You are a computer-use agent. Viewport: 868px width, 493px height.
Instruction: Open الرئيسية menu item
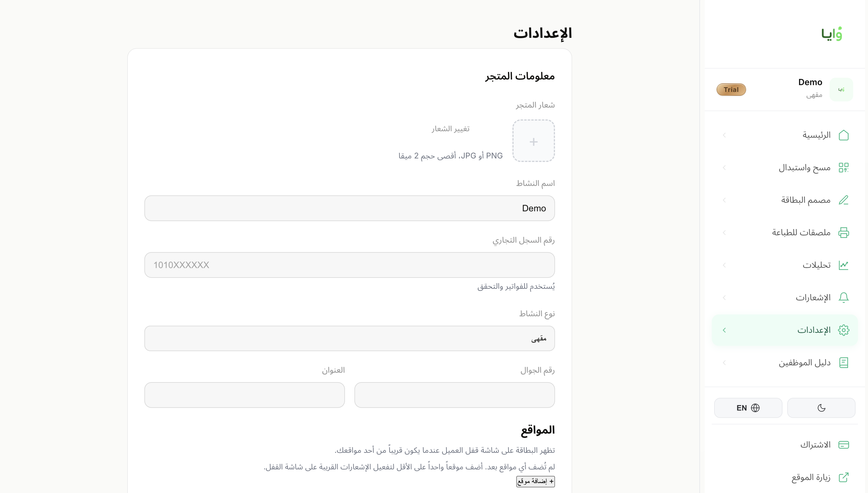785,135
